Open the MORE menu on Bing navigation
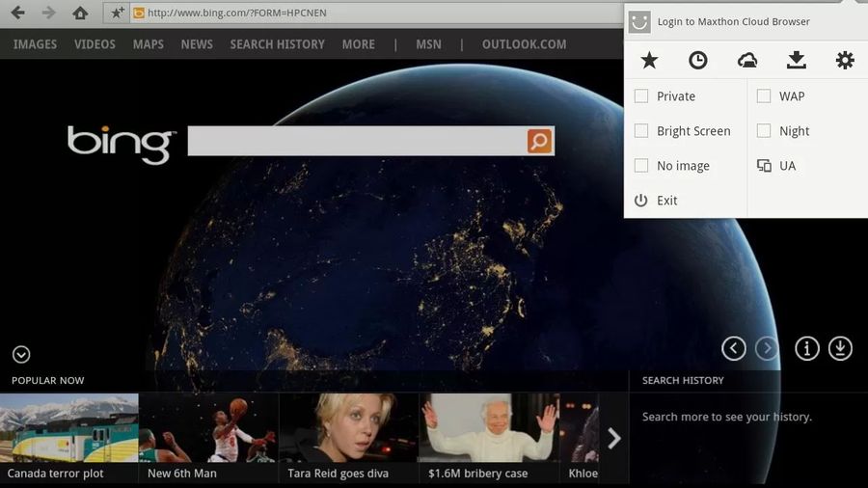 pos(358,44)
